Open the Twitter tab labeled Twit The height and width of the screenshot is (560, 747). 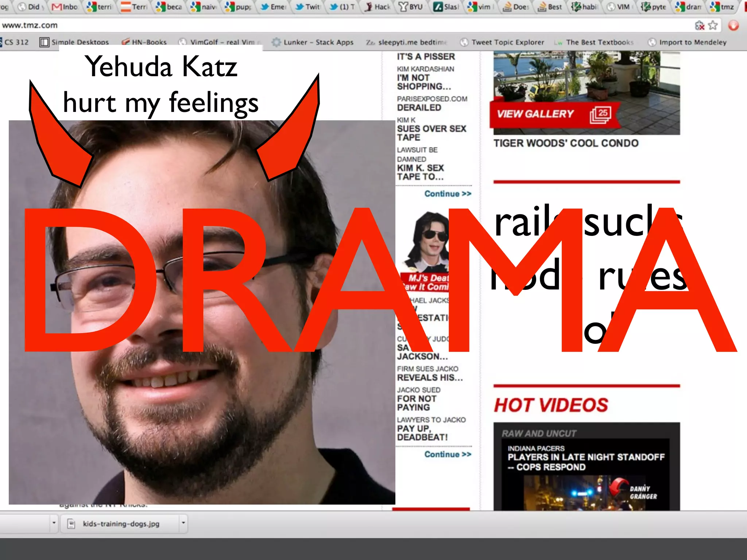click(x=309, y=7)
